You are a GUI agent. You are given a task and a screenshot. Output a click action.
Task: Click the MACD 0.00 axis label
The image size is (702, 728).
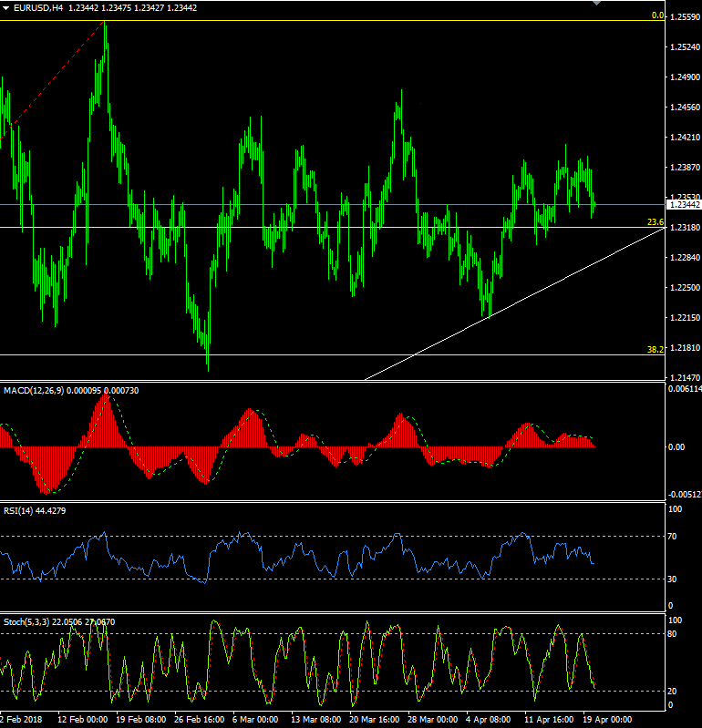[x=676, y=446]
